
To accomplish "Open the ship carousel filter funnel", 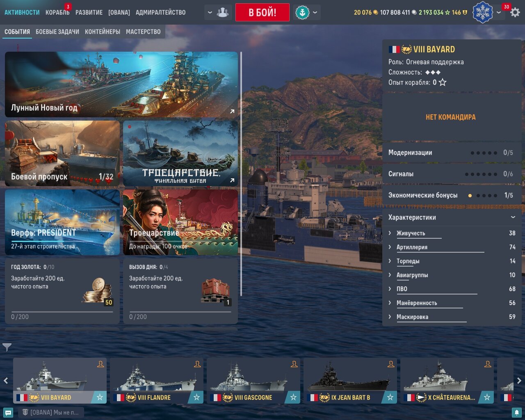I will pos(7,347).
